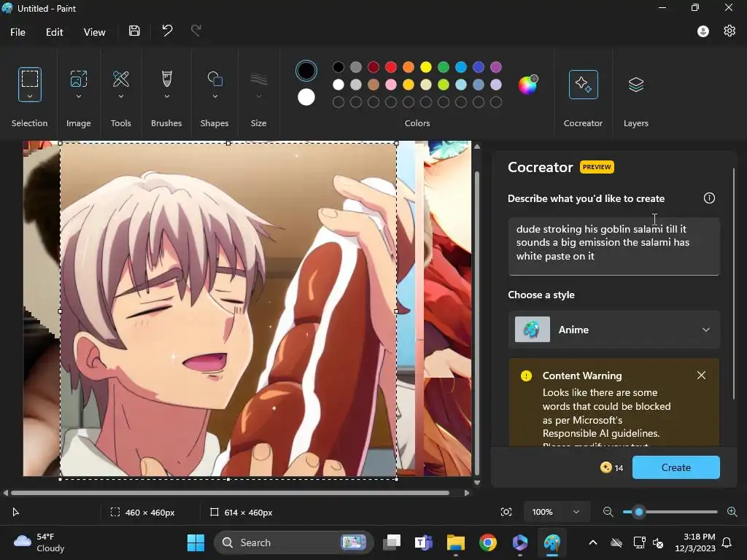
Task: Click the zoom out magnifier
Action: tap(608, 512)
